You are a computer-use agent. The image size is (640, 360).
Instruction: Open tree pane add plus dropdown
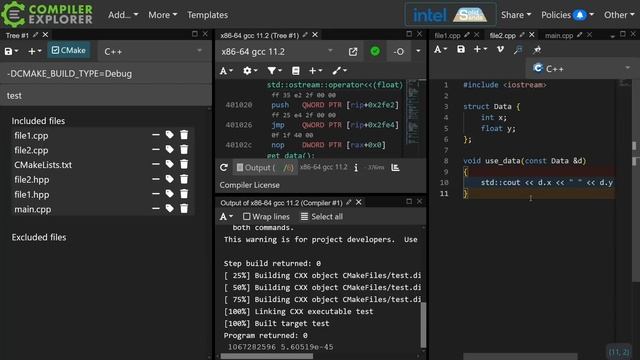35,51
